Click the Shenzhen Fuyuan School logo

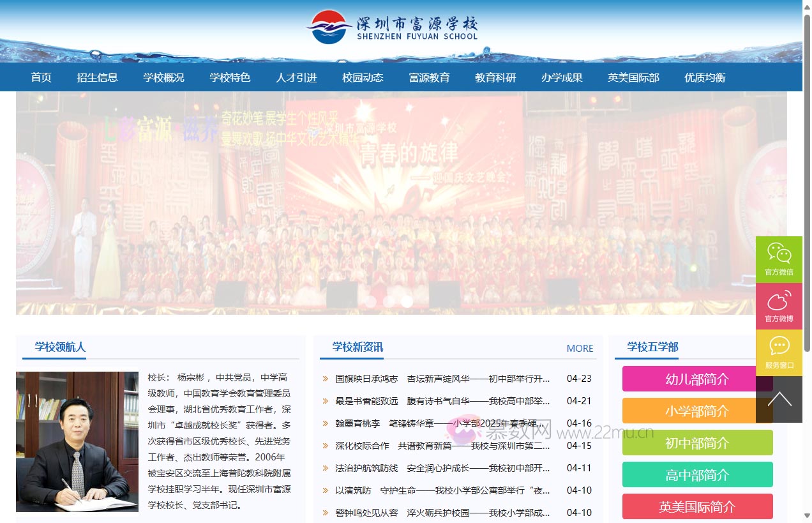pyautogui.click(x=394, y=24)
